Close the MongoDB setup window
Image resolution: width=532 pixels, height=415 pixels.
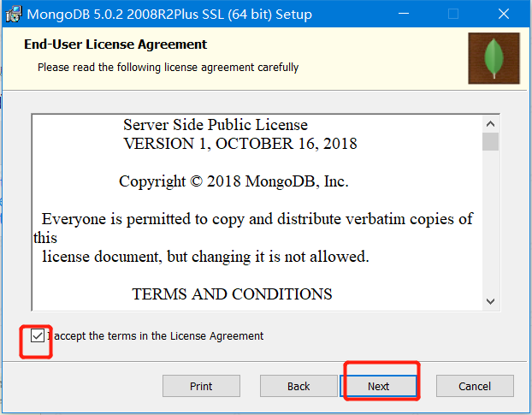504,14
